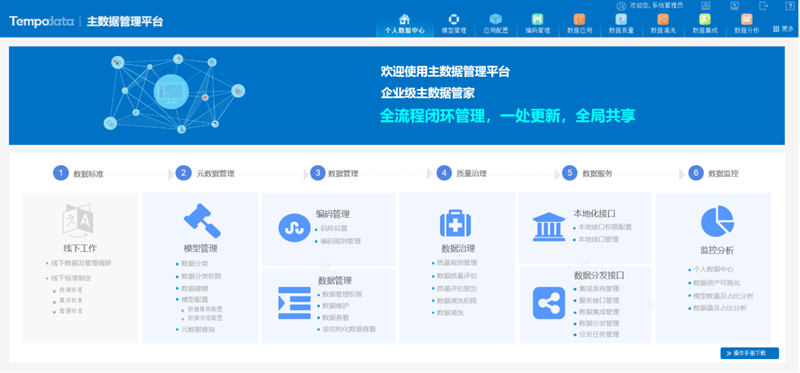Open the 数据维护 link
The width and height of the screenshot is (800, 373).
(x=335, y=306)
